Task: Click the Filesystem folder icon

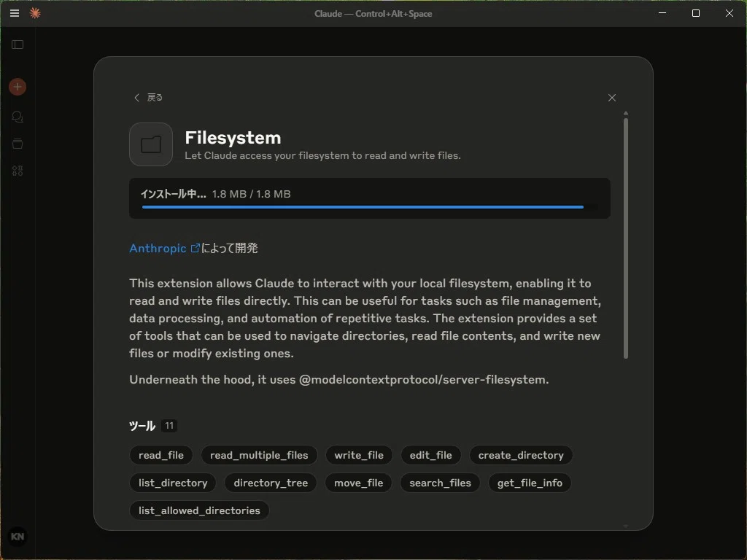Action: click(151, 144)
